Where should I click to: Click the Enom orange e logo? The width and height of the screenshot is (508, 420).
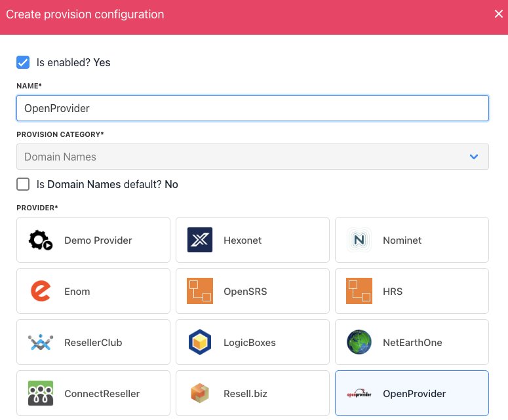pyautogui.click(x=41, y=291)
